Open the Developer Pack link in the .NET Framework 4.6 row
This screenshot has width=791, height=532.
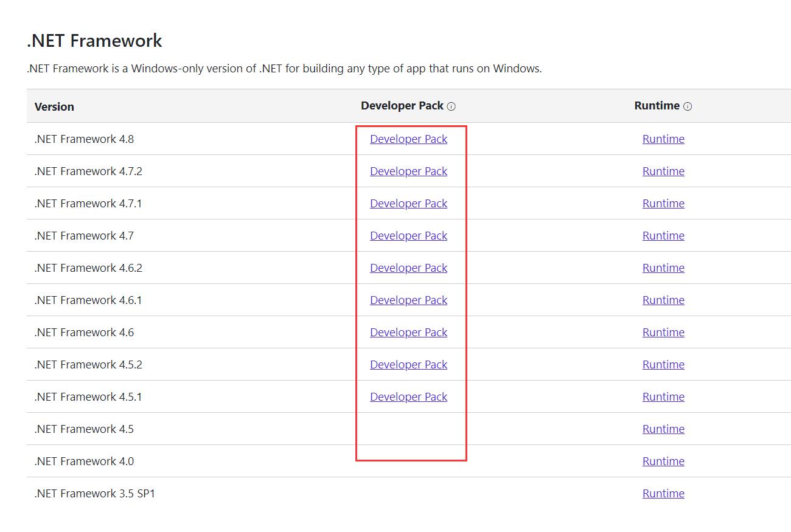tap(408, 333)
